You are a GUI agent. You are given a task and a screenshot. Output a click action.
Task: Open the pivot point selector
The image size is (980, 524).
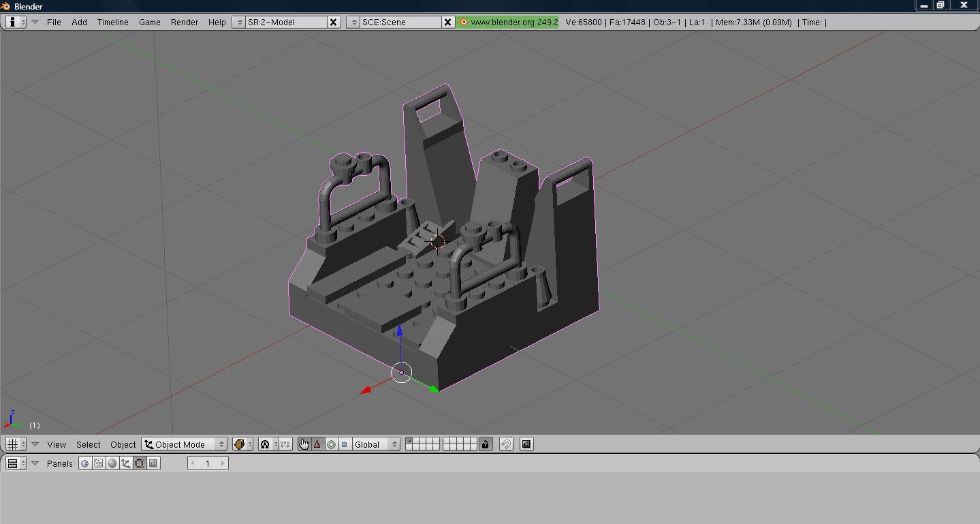point(268,444)
